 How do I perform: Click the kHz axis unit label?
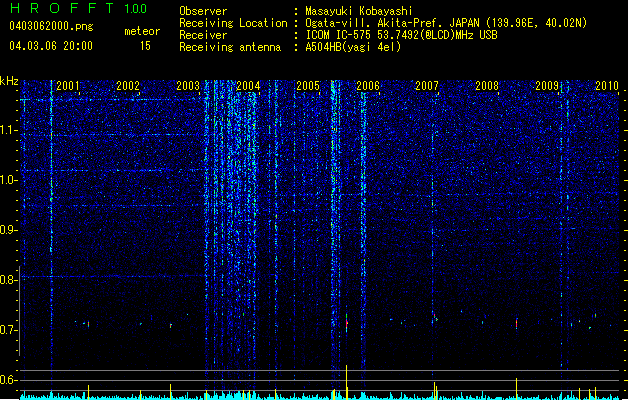(x=9, y=81)
